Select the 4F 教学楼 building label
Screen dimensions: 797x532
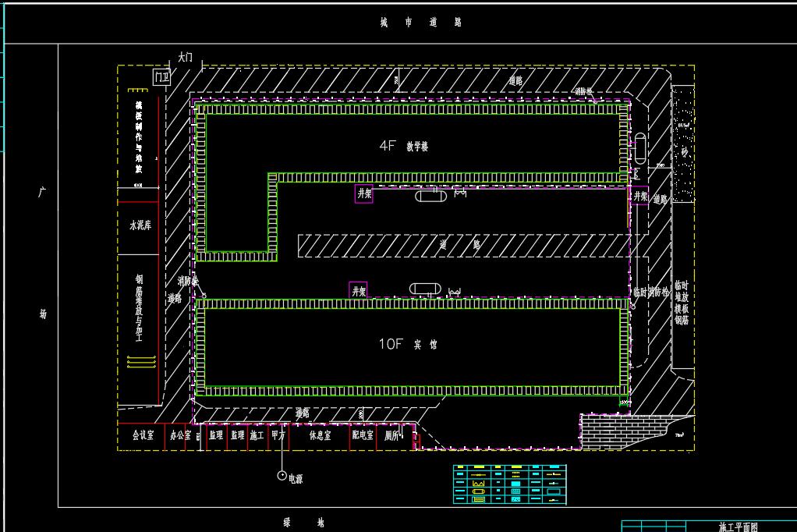404,146
